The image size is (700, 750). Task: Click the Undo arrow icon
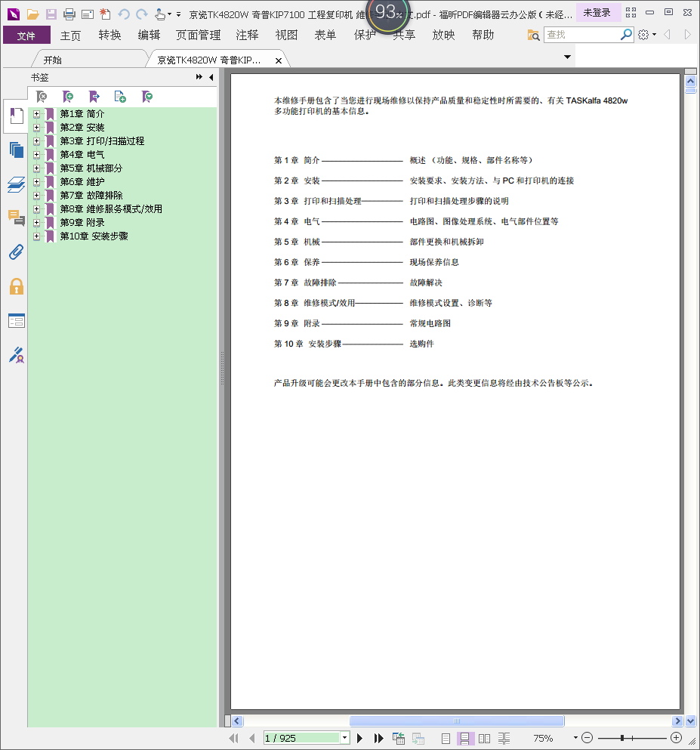click(x=124, y=14)
